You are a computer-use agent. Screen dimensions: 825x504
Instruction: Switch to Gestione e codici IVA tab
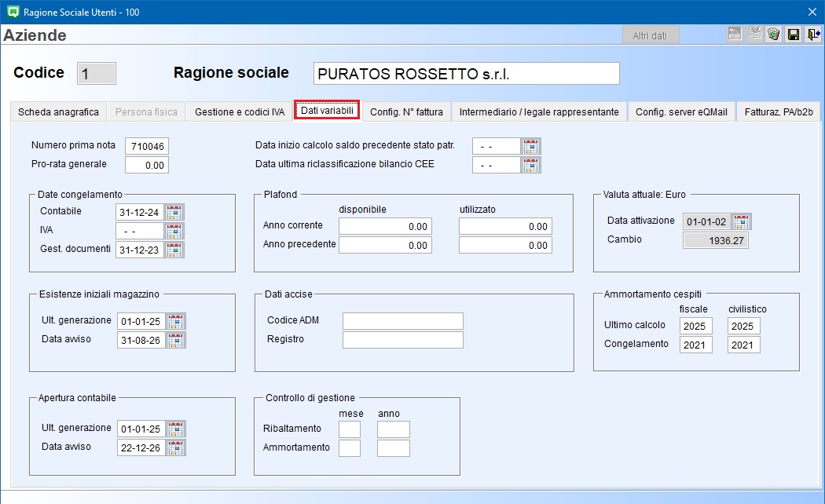240,112
